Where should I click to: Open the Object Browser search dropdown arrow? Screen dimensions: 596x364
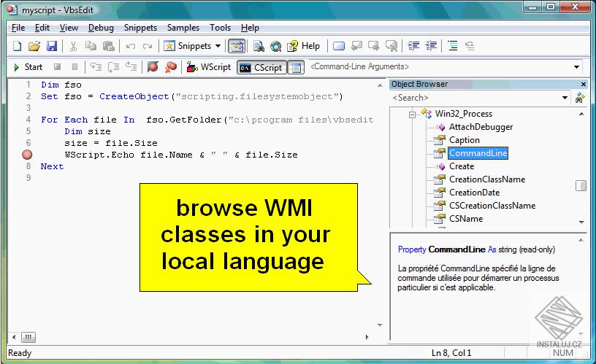pos(565,98)
